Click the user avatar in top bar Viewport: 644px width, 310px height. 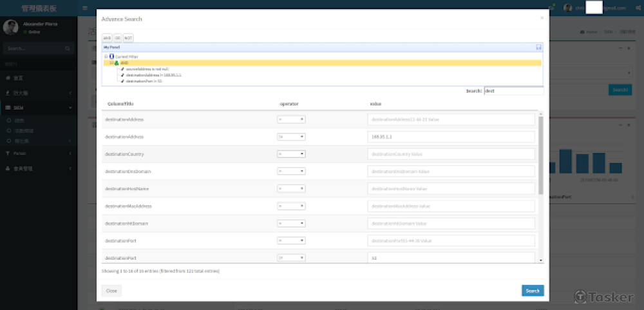pos(567,8)
